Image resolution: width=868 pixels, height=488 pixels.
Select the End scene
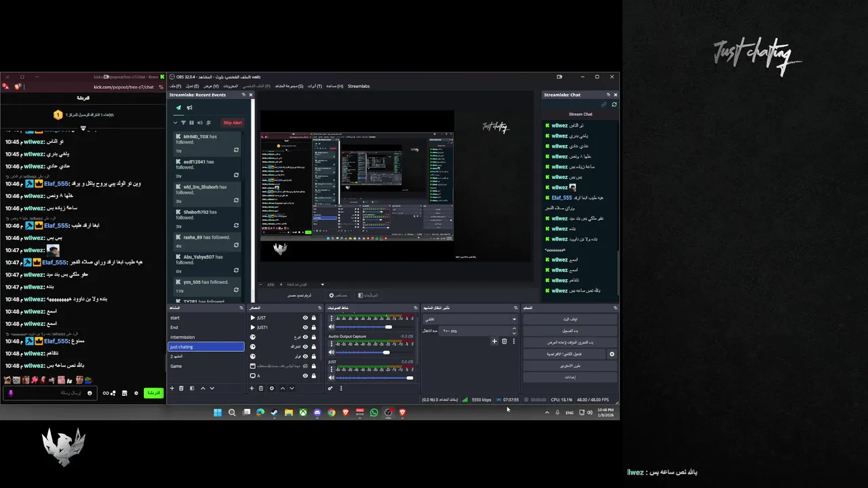tap(205, 327)
